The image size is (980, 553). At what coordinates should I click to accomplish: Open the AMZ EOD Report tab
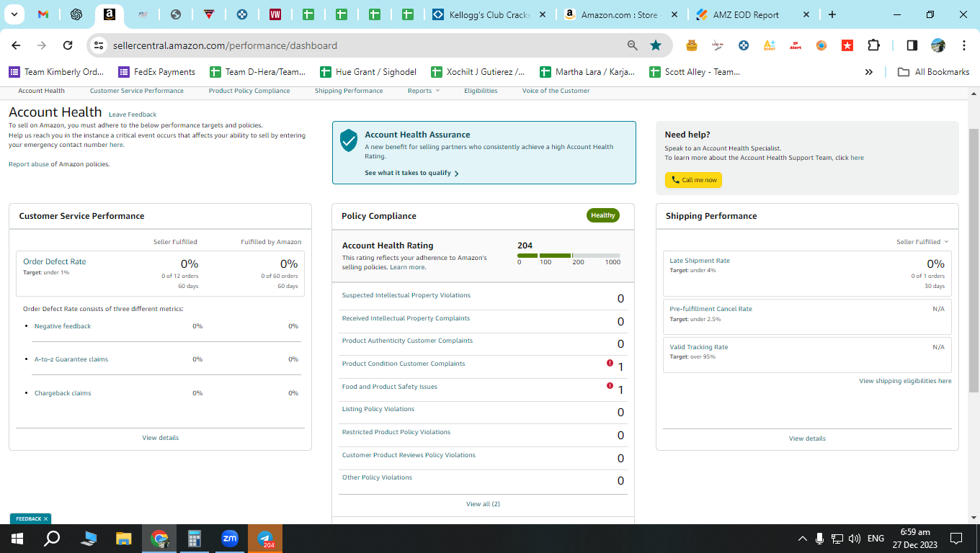point(752,14)
